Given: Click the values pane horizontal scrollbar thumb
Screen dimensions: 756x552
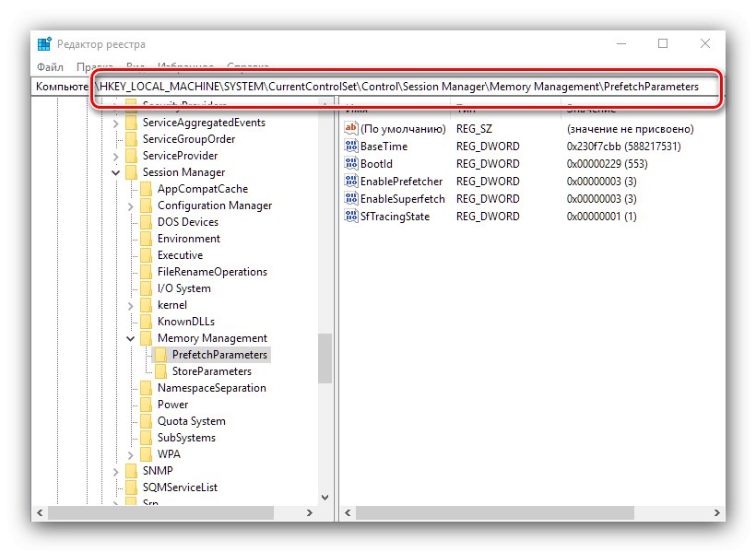Looking at the screenshot, I should click(x=495, y=513).
